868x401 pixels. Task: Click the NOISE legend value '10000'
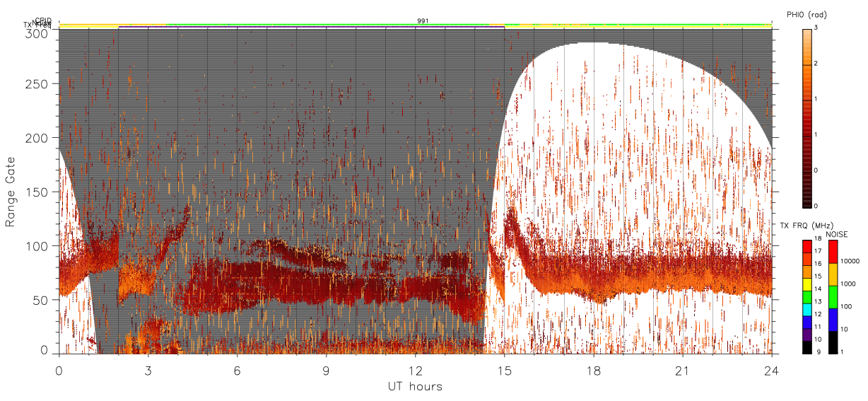tap(852, 262)
